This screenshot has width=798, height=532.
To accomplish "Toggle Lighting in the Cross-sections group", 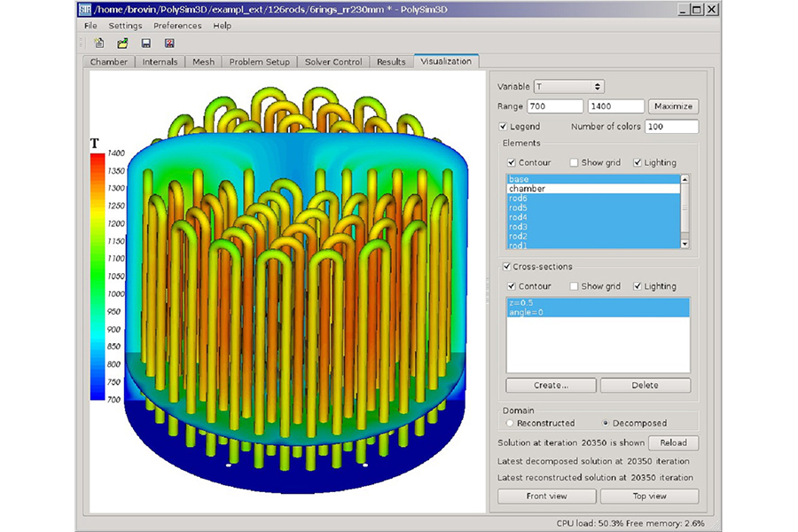I will click(638, 286).
